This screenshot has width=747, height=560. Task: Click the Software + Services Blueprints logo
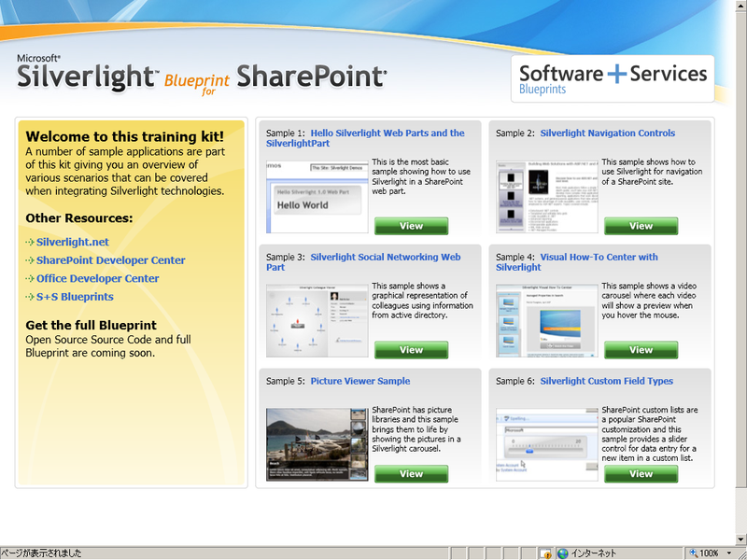pos(613,79)
